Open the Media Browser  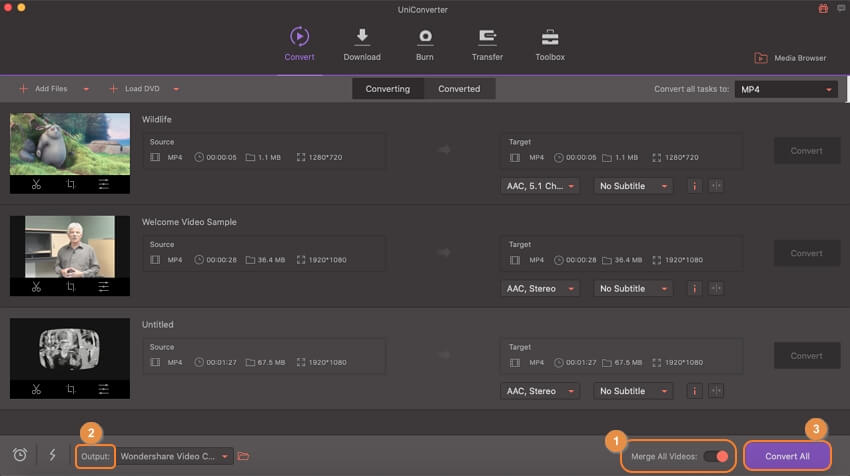(790, 58)
